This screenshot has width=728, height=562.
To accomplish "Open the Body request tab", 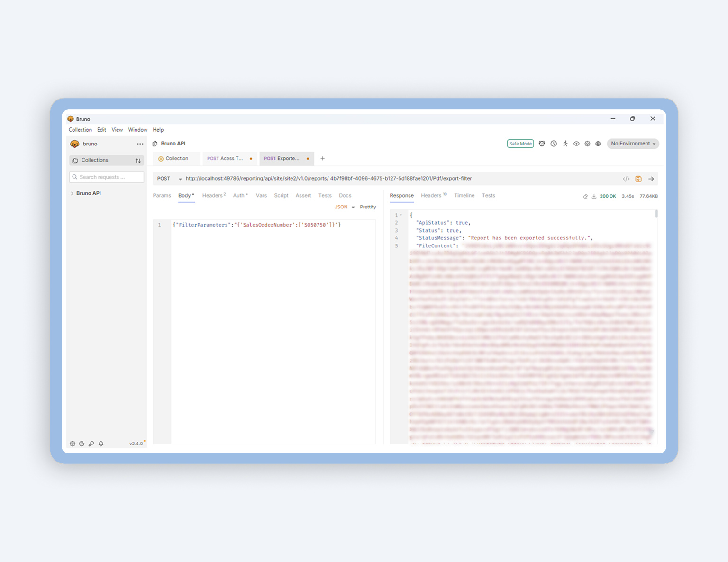I will click(186, 196).
